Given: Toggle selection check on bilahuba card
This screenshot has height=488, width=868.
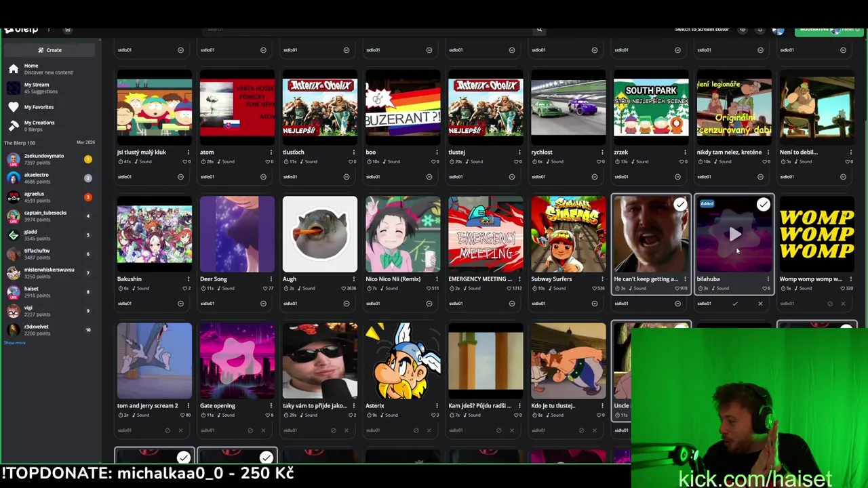Looking at the screenshot, I should pos(763,204).
